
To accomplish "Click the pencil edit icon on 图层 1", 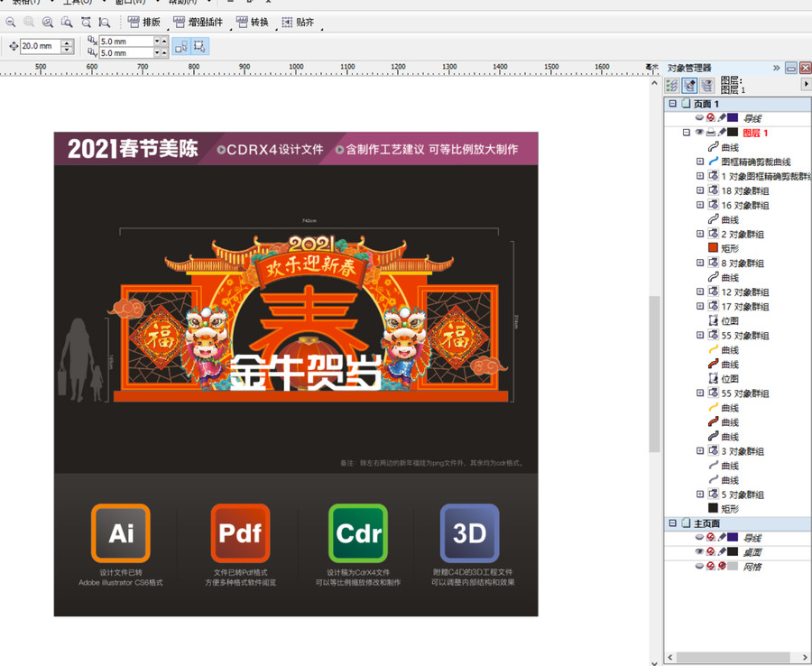I will [x=722, y=133].
